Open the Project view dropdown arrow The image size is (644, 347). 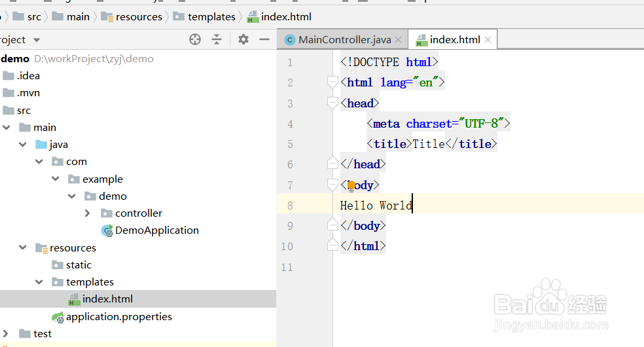37,40
